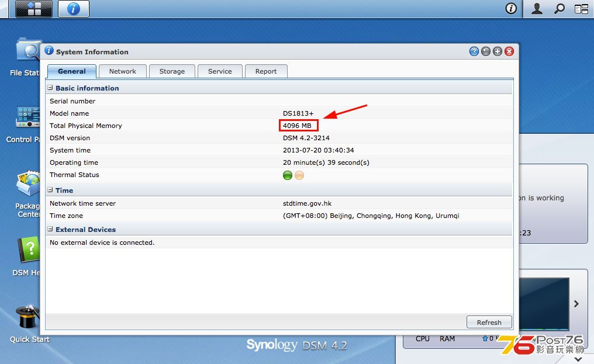Open the info widget icon in top bar
Screen dimensions: 594x364
(510, 8)
